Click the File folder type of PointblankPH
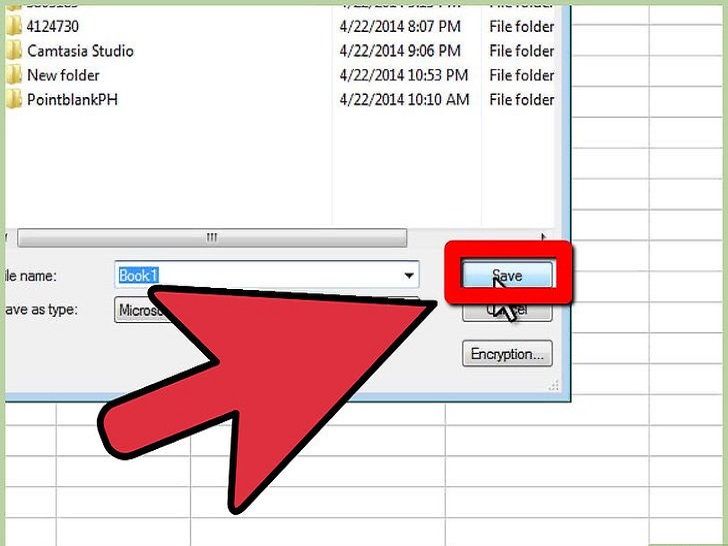The width and height of the screenshot is (728, 546). pyautogui.click(x=521, y=99)
